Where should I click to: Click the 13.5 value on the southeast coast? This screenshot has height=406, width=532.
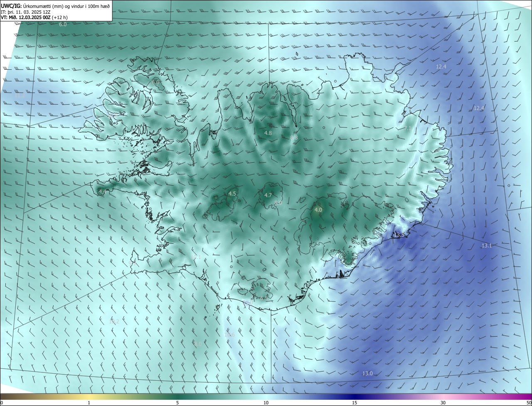click(399, 235)
